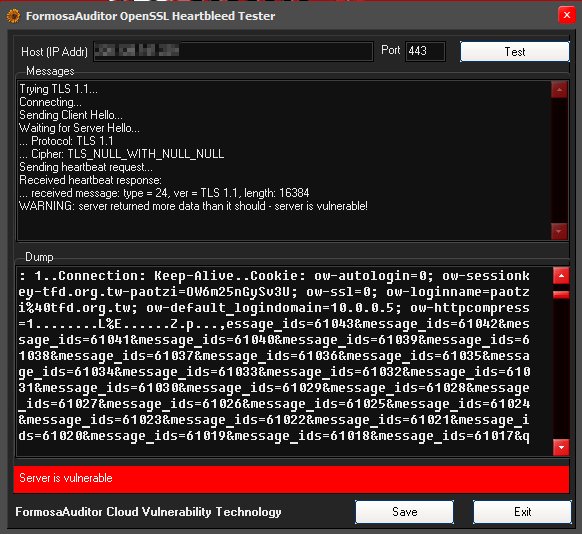Click the FormosaAuditor app icon in title bar
582x534 pixels.
point(13,16)
